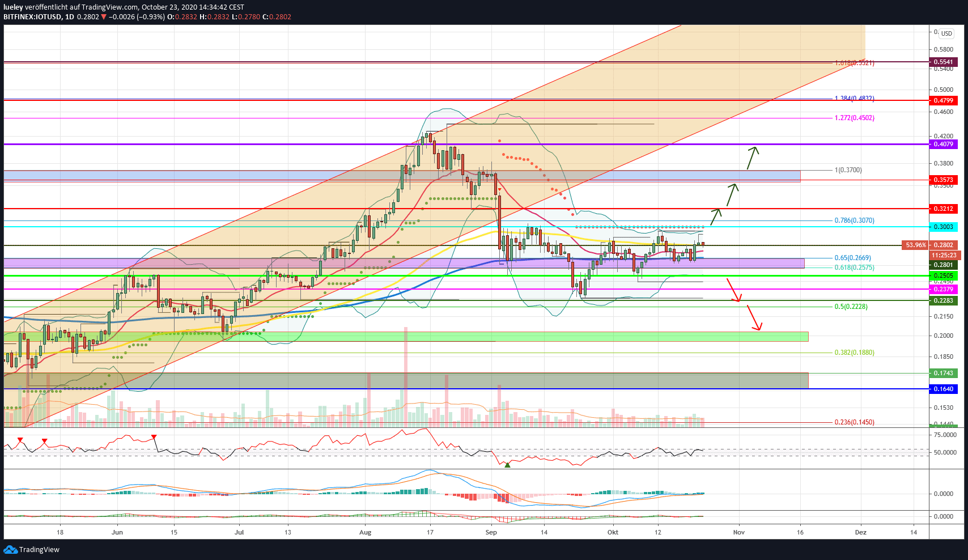Viewport: 968px width, 560px height.
Task: Click the Okt date on time axis
Action: 613,532
